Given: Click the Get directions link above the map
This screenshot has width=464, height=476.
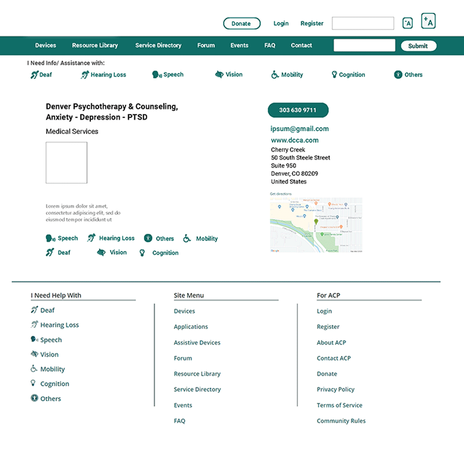Looking at the screenshot, I should click(x=281, y=193).
